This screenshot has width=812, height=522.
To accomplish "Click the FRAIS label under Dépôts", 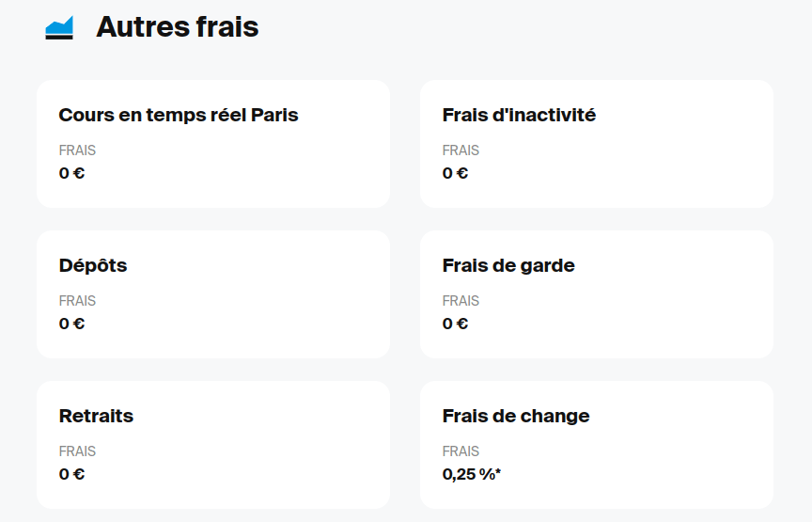I will 77,301.
